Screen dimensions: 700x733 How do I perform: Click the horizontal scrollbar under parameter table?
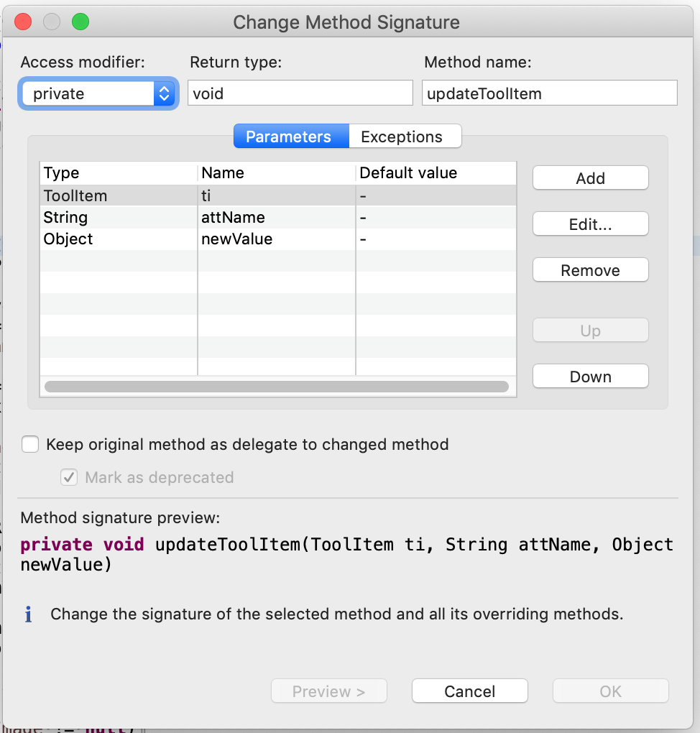(x=277, y=387)
